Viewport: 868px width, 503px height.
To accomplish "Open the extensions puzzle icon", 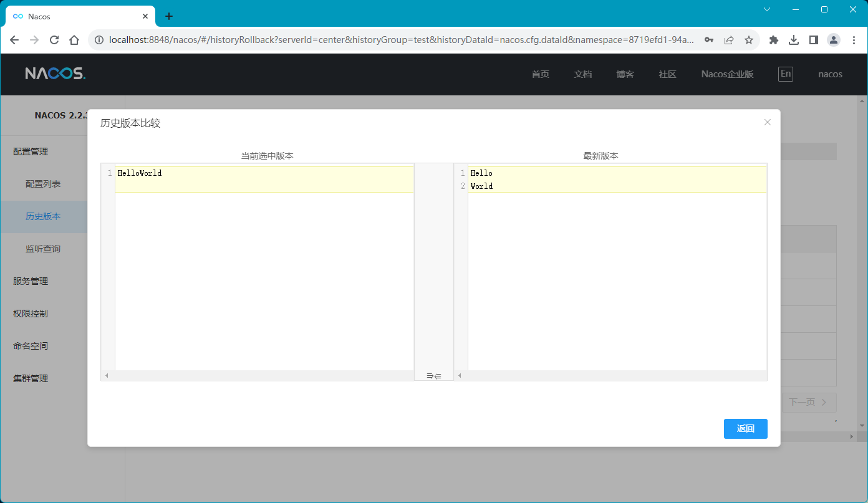I will click(774, 40).
